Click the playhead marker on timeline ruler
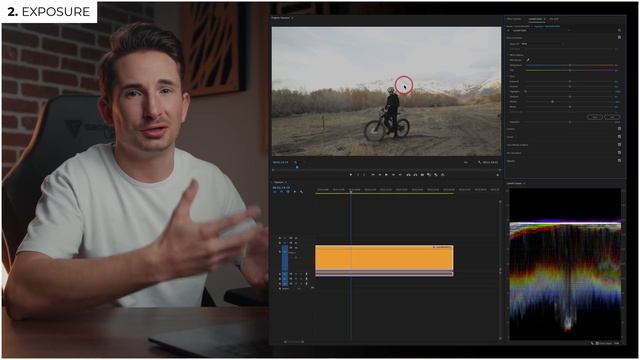The image size is (640, 360). [351, 190]
